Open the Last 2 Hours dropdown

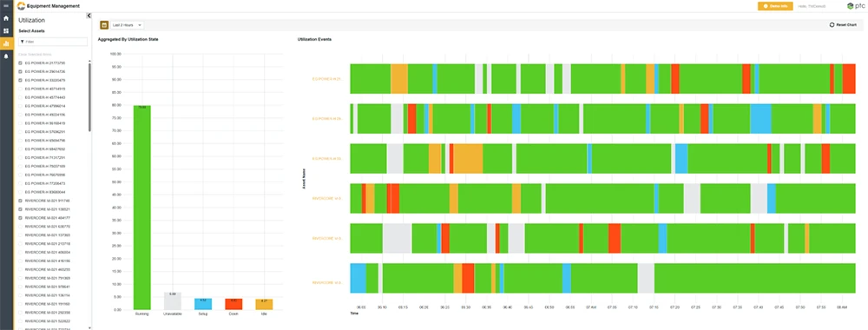click(127, 25)
